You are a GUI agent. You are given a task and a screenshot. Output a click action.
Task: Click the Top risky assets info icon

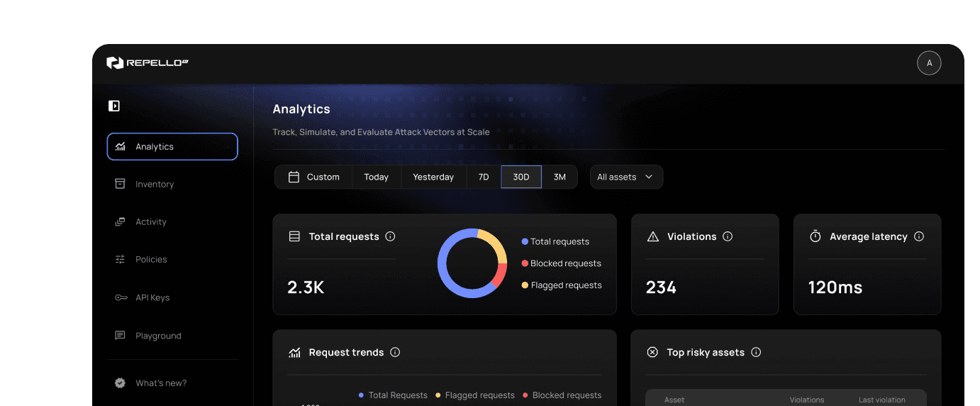(756, 353)
